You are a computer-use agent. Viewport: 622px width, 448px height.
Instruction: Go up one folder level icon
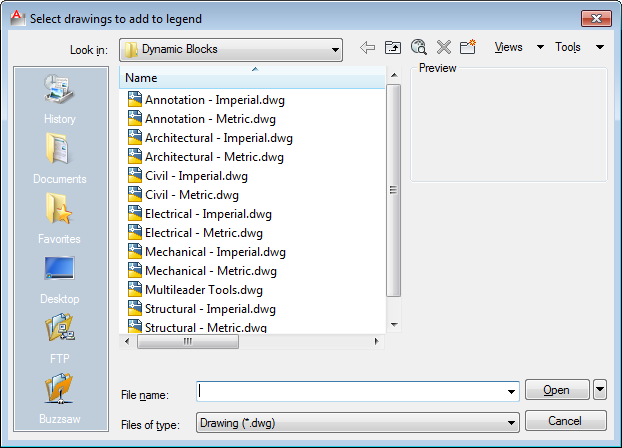393,48
